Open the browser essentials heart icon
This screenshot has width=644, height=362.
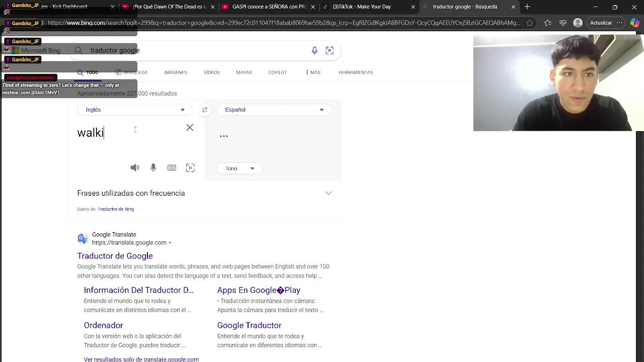(563, 23)
